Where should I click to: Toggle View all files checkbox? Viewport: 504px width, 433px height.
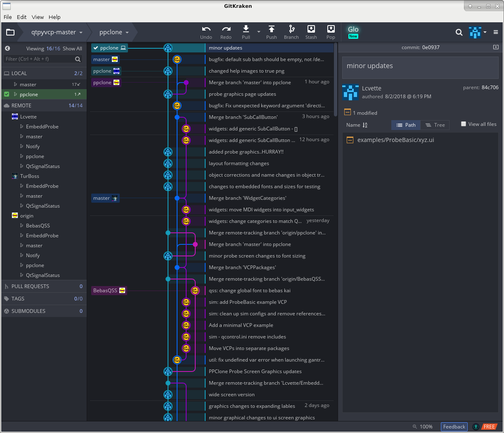click(464, 124)
